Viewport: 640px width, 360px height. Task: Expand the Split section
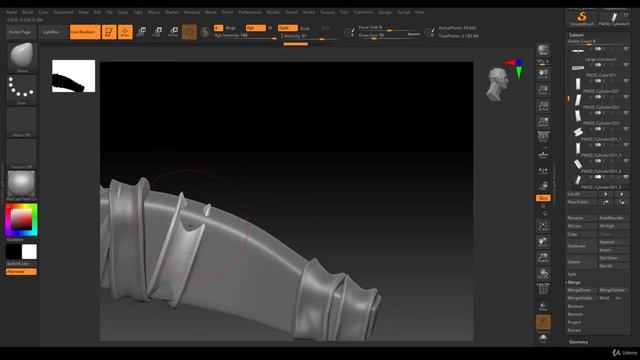click(571, 274)
